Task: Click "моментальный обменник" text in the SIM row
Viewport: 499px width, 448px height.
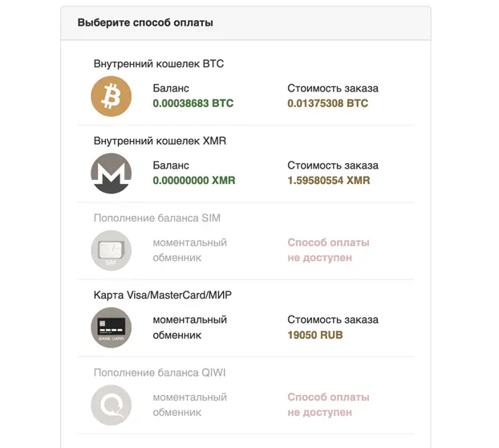Action: (189, 250)
